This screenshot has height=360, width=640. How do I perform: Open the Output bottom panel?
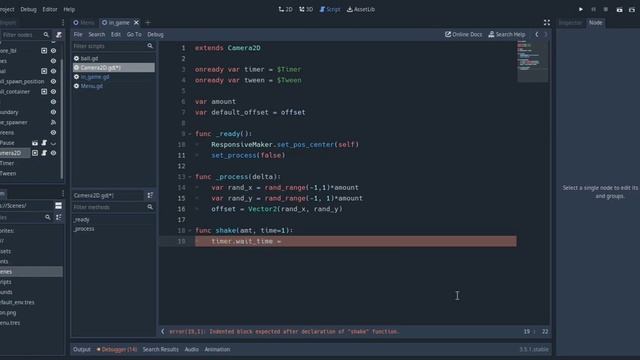82,349
